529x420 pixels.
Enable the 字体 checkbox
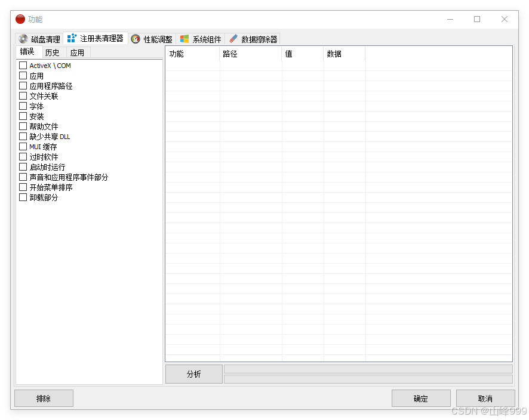tap(23, 106)
